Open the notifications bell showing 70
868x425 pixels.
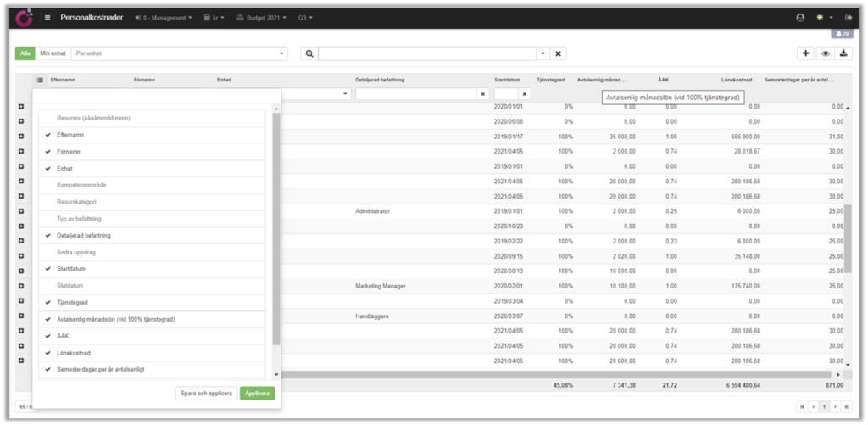[842, 34]
